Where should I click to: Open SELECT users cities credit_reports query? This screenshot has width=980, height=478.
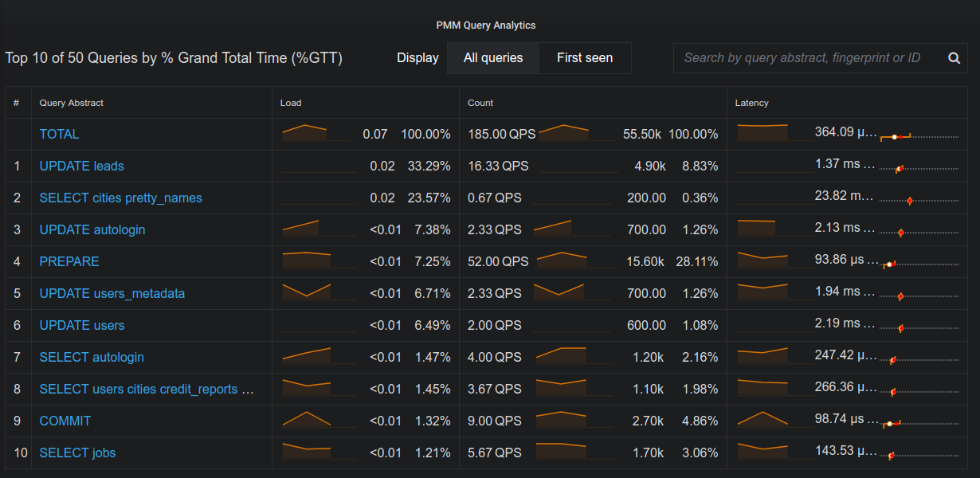[x=147, y=389]
